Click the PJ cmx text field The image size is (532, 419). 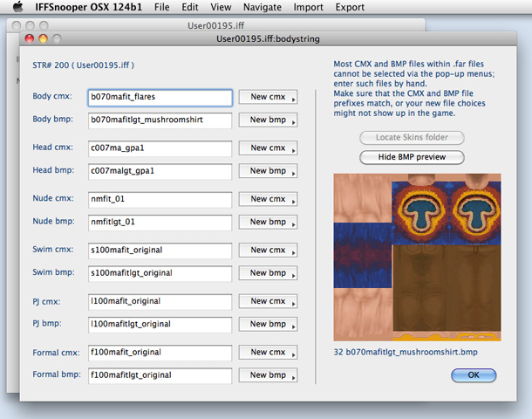(x=160, y=302)
